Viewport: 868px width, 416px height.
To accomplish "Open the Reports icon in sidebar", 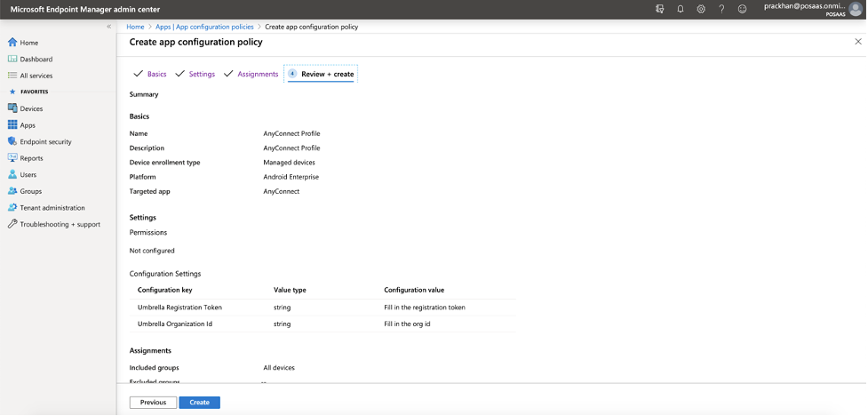I will [x=12, y=158].
